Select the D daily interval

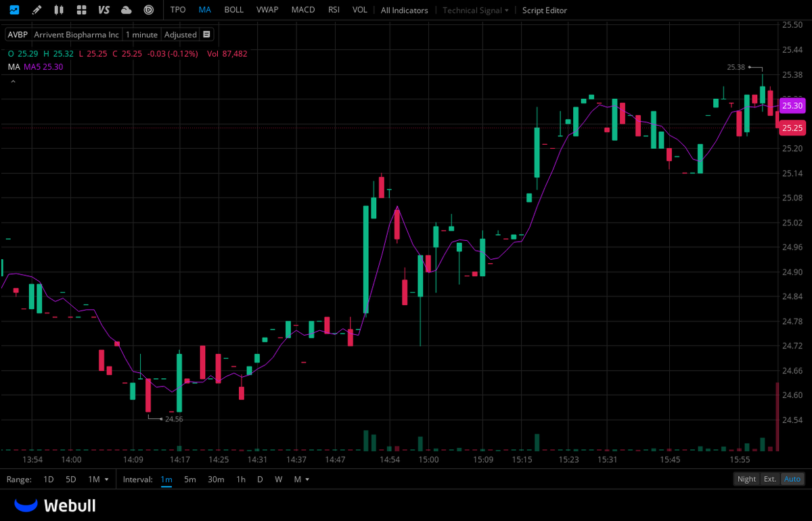click(260, 479)
